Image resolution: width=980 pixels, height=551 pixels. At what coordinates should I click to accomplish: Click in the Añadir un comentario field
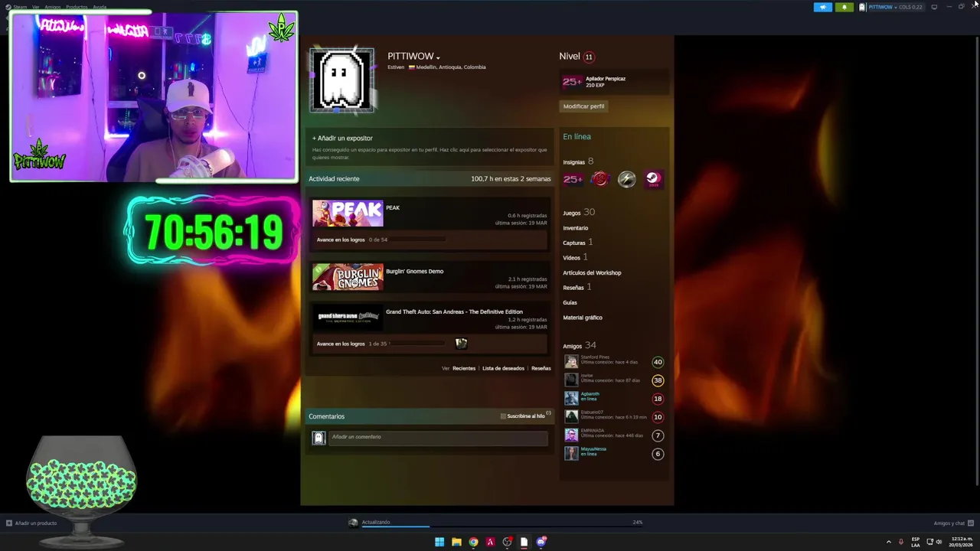[x=438, y=438]
